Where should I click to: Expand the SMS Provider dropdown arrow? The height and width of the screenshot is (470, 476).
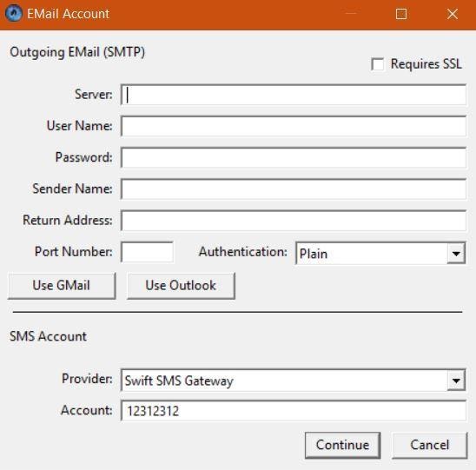tap(456, 381)
